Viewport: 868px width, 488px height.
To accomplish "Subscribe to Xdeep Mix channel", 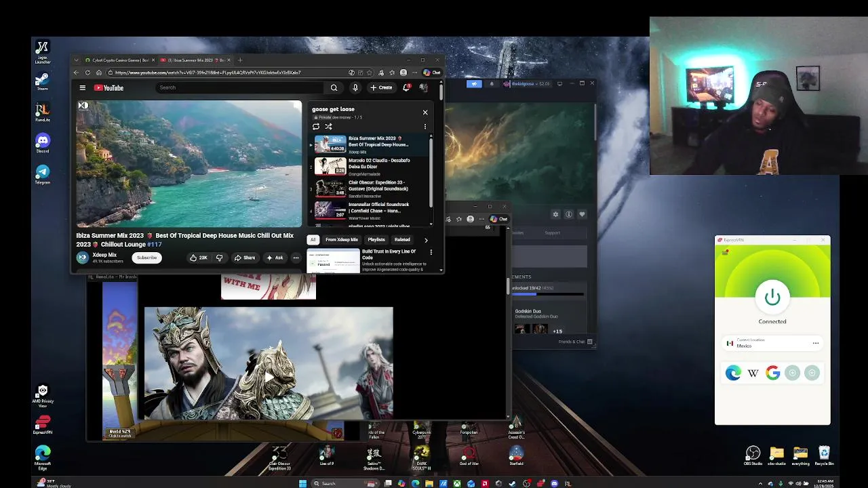I will (x=146, y=258).
